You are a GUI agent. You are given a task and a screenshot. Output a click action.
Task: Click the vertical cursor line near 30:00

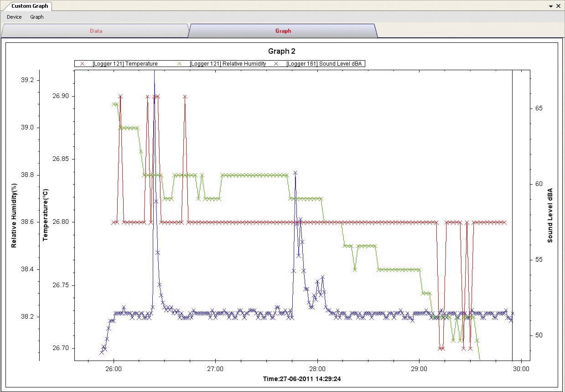[513, 214]
